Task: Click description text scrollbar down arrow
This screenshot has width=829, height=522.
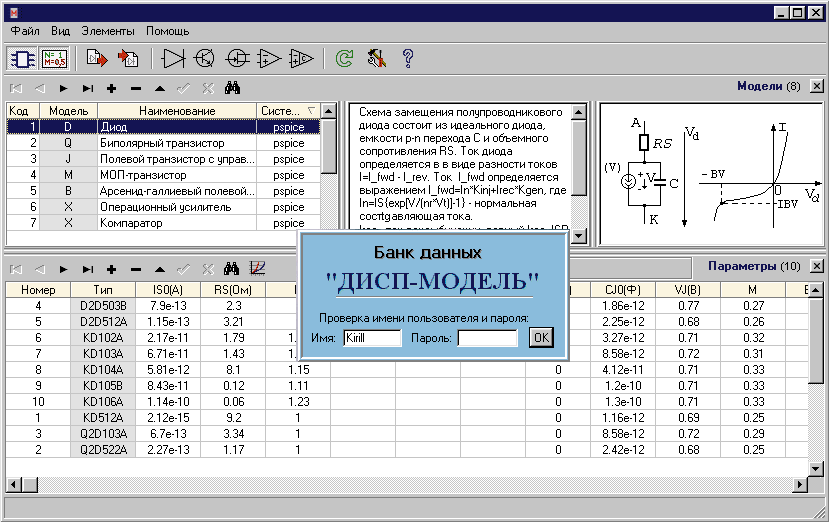Action: tap(579, 236)
